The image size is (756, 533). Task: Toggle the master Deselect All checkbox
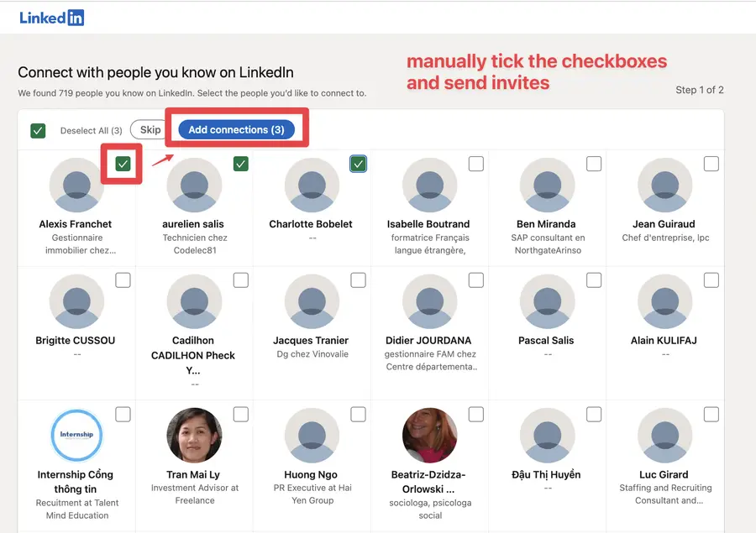38,131
